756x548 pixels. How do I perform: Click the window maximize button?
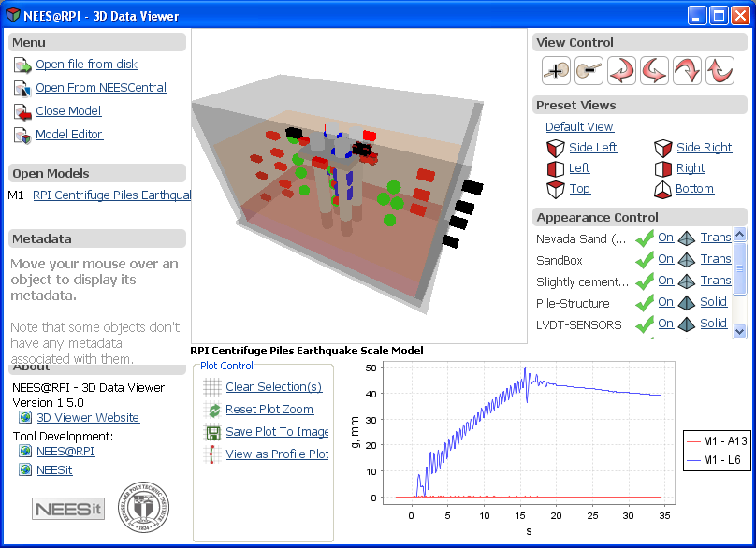[x=719, y=16]
